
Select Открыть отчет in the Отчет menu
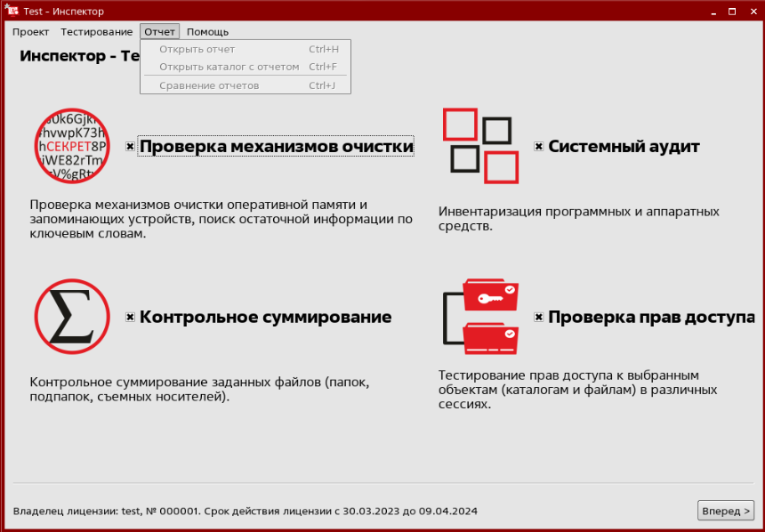(197, 49)
